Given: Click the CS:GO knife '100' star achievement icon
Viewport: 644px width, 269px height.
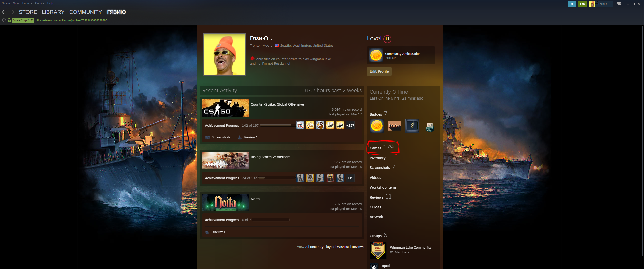Looking at the screenshot, I should coord(310,125).
